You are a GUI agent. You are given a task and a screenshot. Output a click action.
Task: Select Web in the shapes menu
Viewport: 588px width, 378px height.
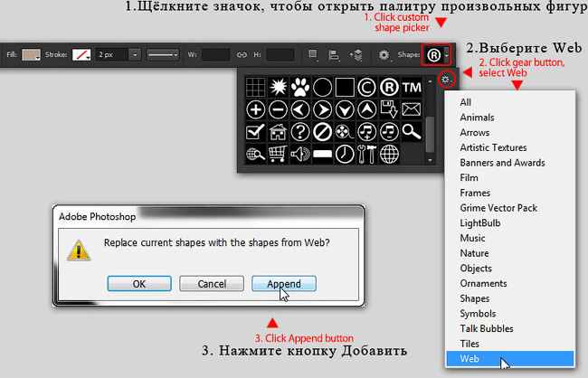pyautogui.click(x=510, y=359)
